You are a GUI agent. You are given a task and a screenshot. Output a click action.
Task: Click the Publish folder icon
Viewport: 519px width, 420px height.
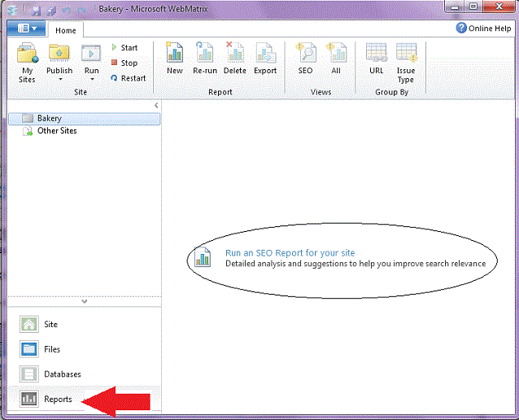(x=59, y=53)
